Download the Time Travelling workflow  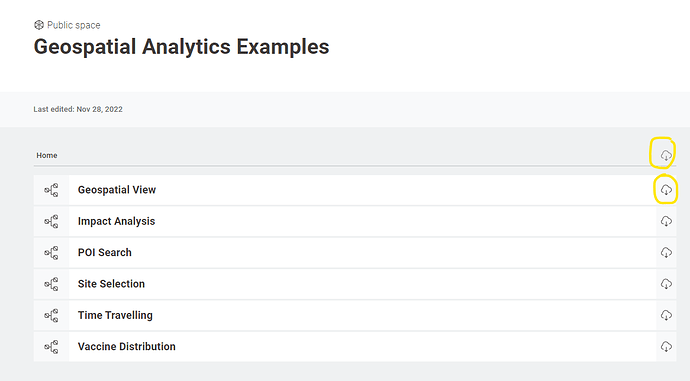[666, 315]
